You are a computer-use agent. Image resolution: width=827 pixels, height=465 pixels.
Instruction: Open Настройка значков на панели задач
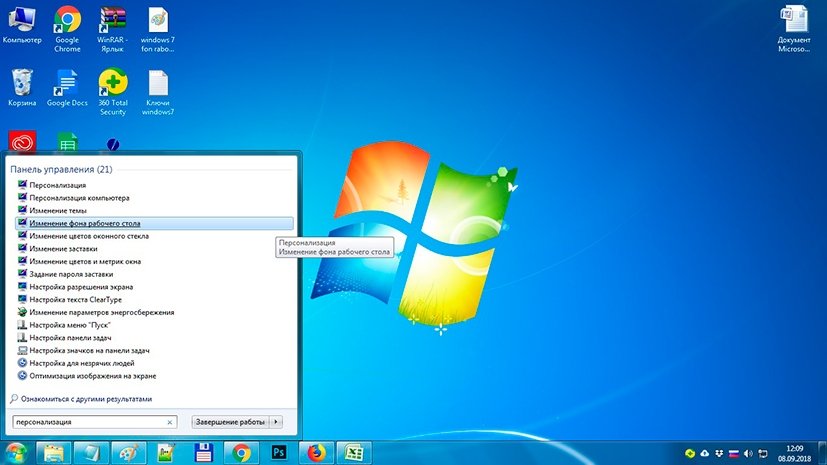click(x=154, y=350)
